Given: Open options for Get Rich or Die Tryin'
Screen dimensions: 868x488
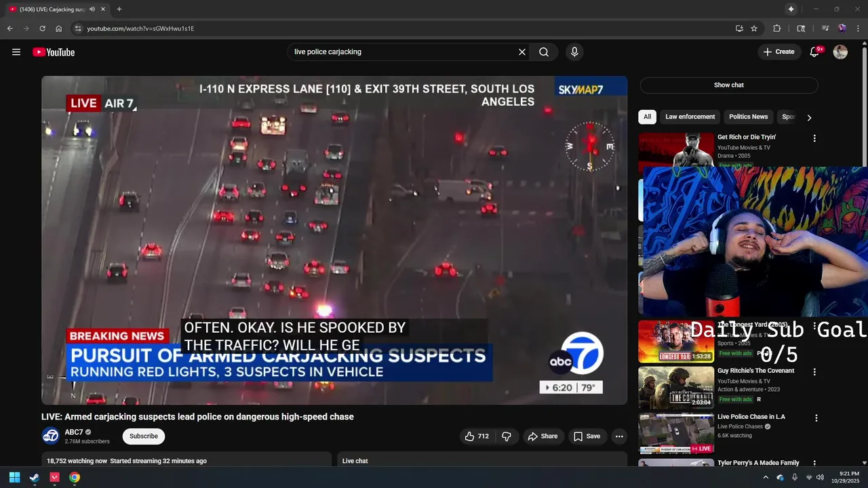Looking at the screenshot, I should [x=814, y=138].
